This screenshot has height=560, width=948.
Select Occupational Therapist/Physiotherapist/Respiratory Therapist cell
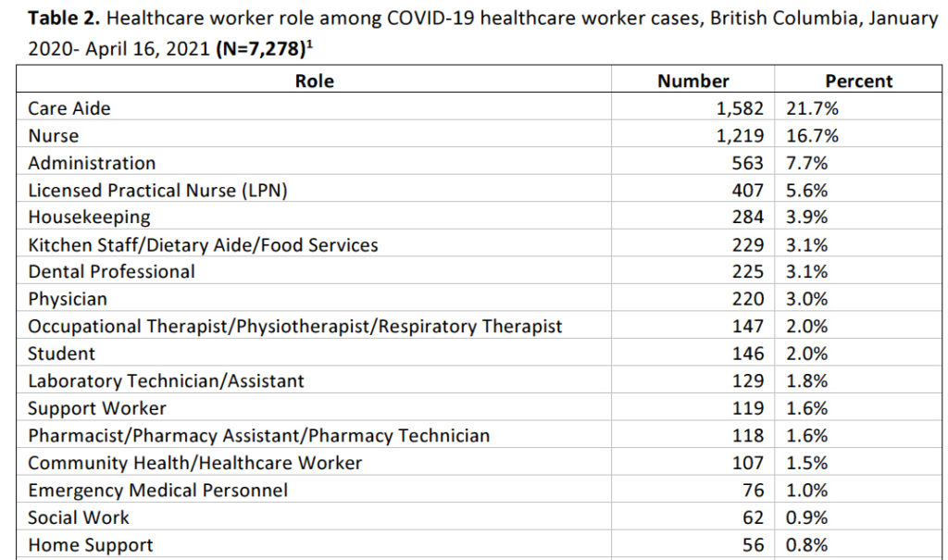294,327
